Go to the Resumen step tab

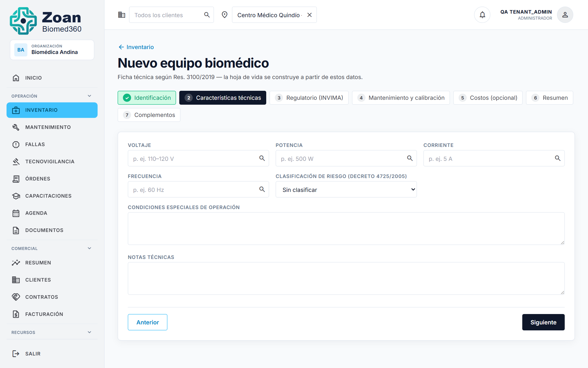(550, 98)
